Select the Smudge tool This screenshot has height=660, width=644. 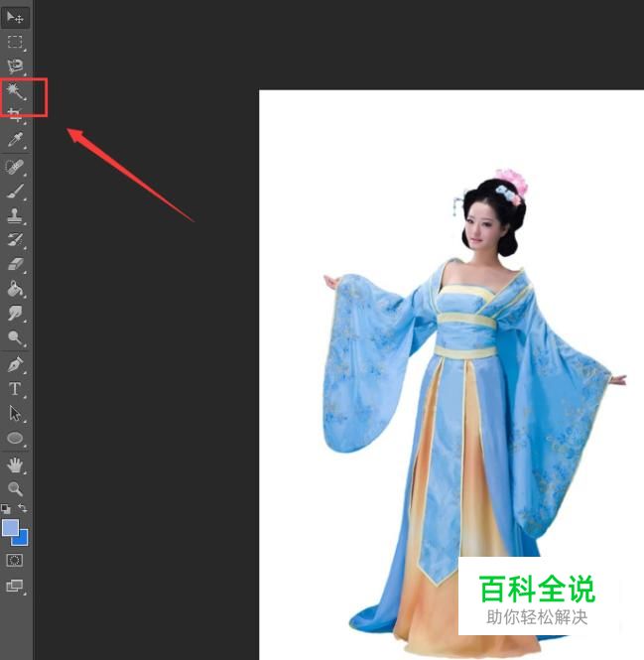point(15,314)
